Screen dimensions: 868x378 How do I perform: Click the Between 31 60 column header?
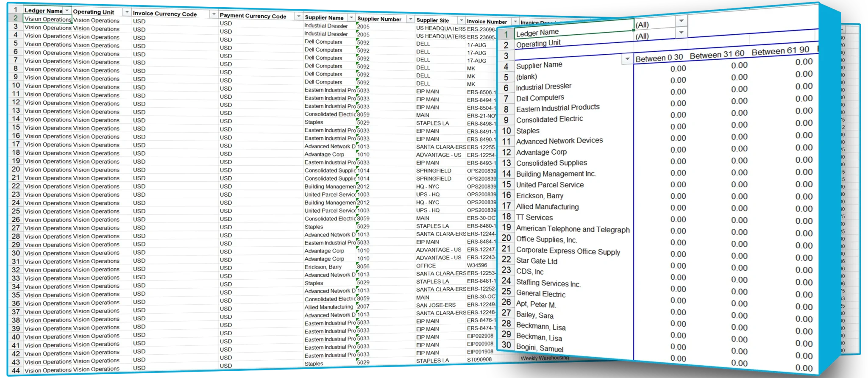pyautogui.click(x=717, y=55)
